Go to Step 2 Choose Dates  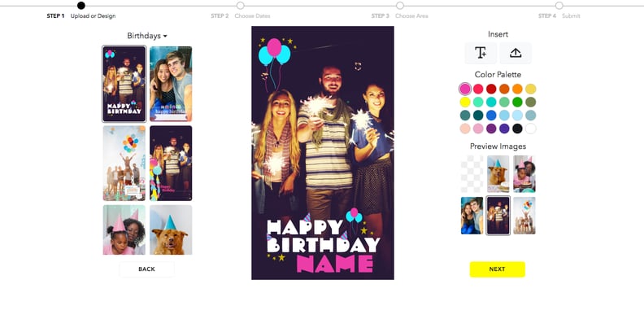click(x=240, y=6)
